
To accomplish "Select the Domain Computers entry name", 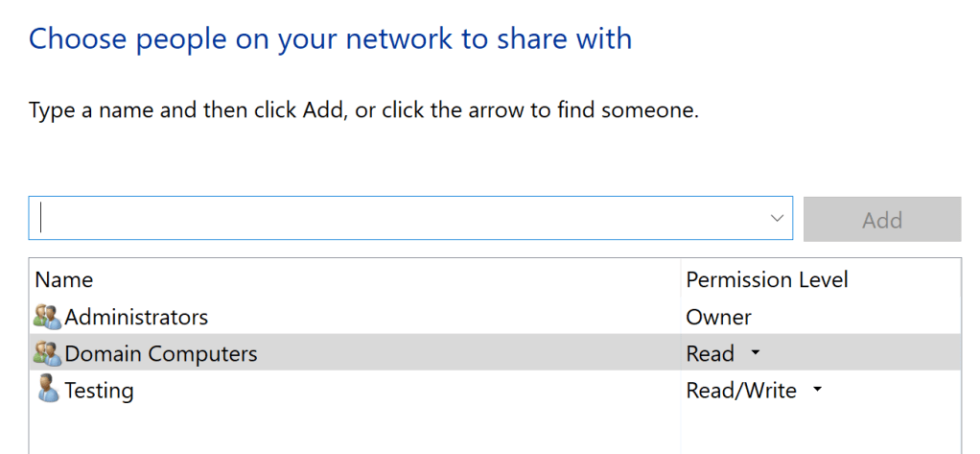I will click(x=161, y=353).
